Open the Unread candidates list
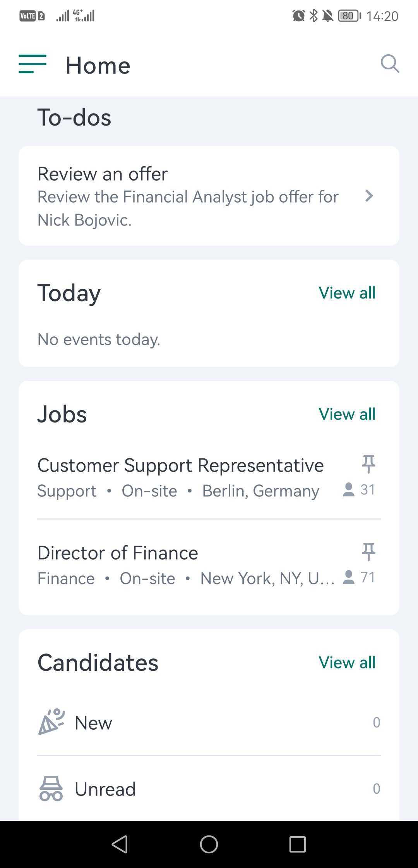Image resolution: width=418 pixels, height=868 pixels. coord(209,789)
